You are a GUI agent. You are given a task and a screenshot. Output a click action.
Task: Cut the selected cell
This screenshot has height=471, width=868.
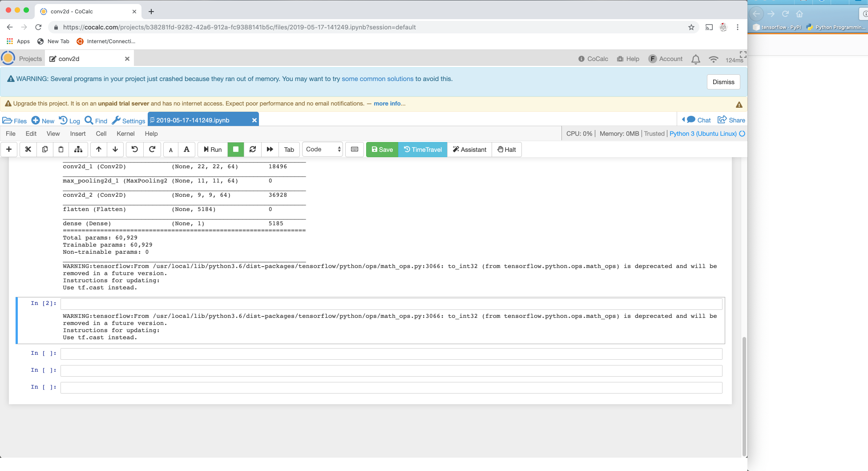[28, 149]
